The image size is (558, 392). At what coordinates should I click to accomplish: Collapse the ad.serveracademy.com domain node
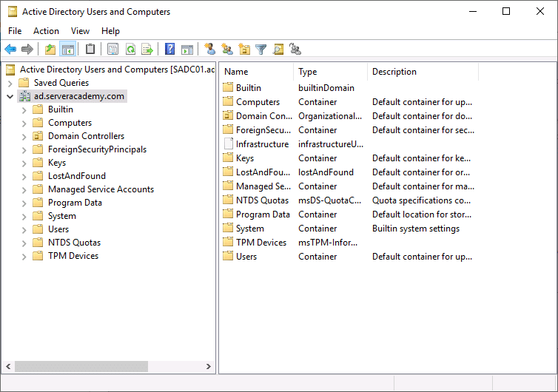(10, 96)
